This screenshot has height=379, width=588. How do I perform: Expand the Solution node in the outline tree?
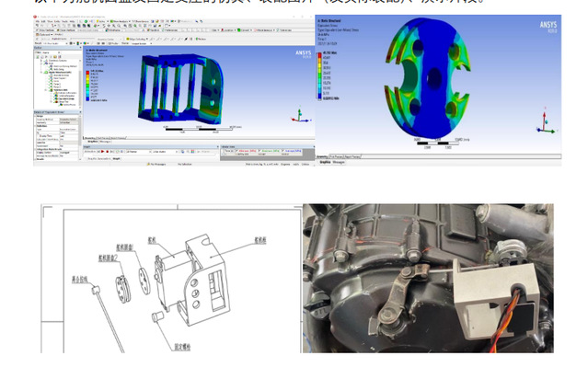[46, 88]
